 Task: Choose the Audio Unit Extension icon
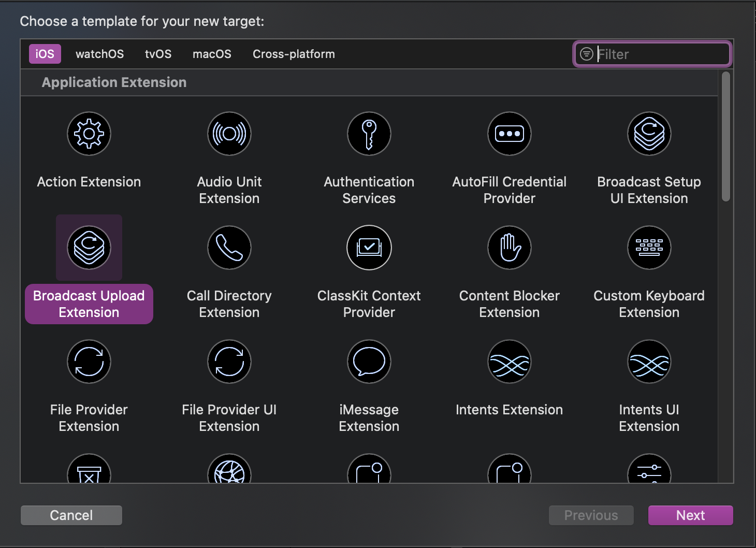point(229,134)
